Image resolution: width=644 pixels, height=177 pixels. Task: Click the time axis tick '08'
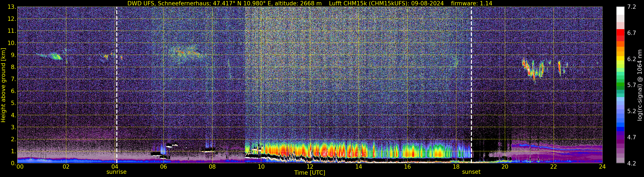click(212, 167)
